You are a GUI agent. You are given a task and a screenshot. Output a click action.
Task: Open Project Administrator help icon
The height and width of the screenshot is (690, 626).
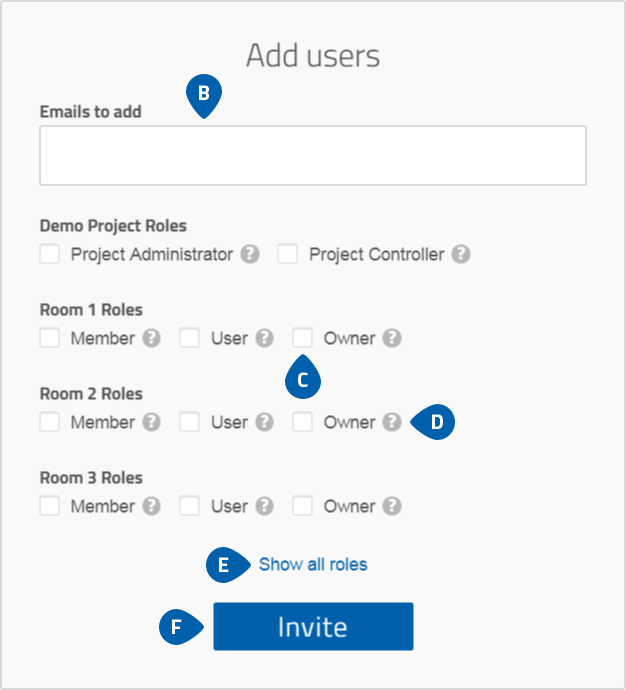coord(249,254)
